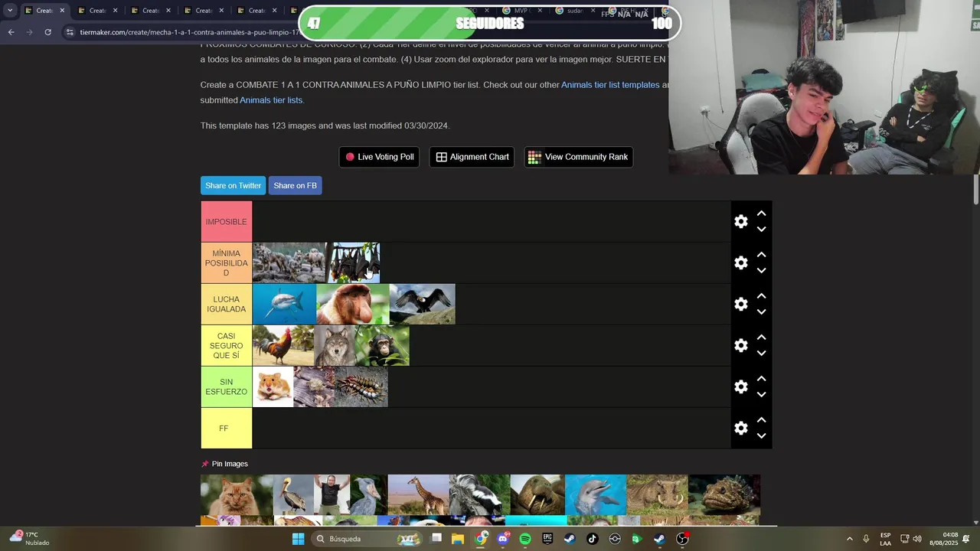This screenshot has height=551, width=980.
Task: Click the LUCHA IGUALADA tier label
Action: point(226,305)
